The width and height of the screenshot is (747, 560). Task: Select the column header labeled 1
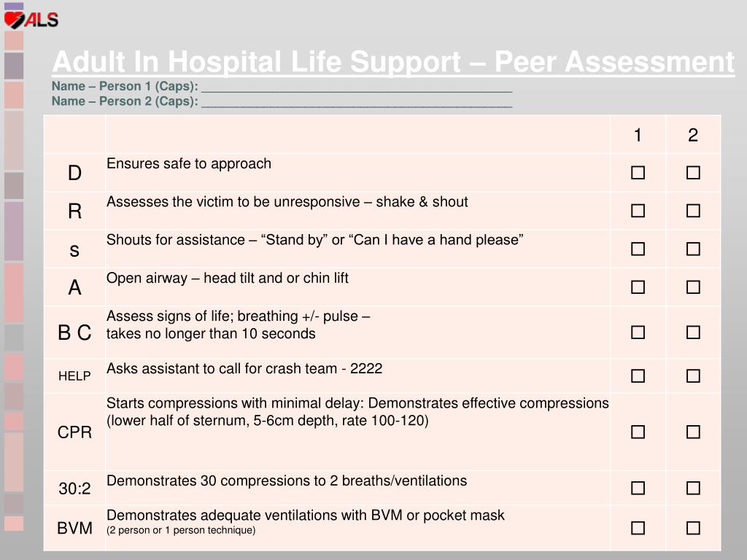(638, 135)
